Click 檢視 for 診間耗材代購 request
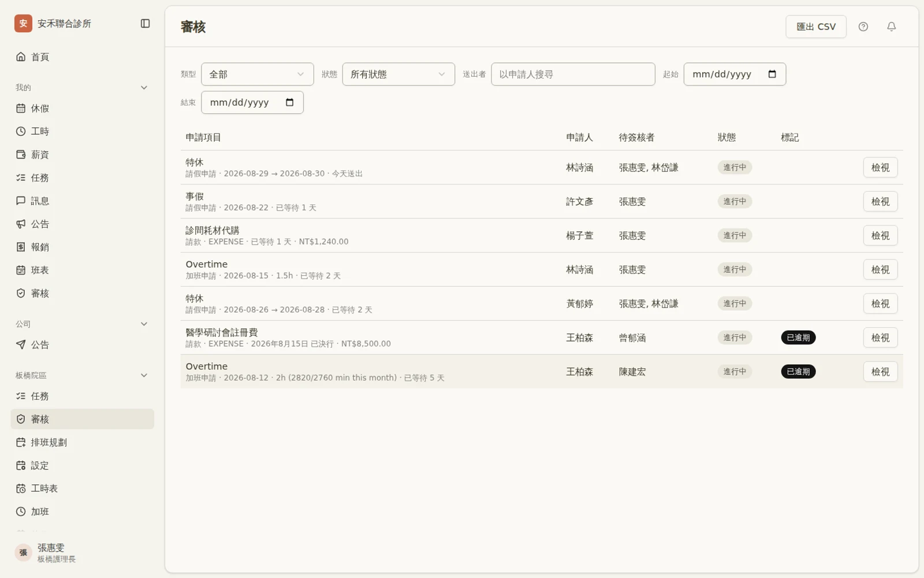 (x=880, y=236)
